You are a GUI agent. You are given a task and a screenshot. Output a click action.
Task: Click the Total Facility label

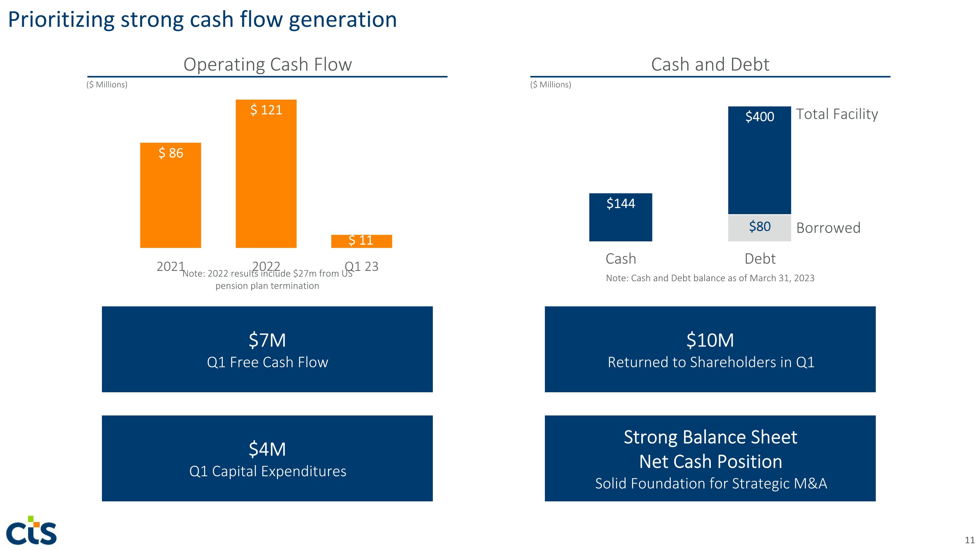[x=837, y=114]
